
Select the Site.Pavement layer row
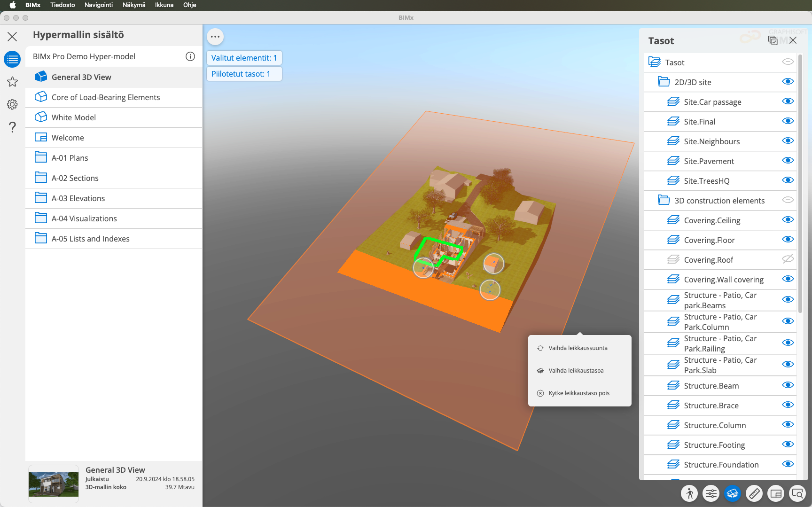(x=720, y=161)
